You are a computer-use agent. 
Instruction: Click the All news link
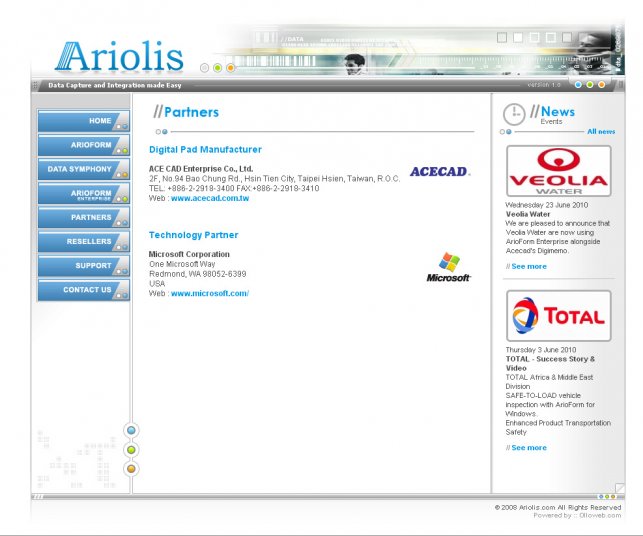[x=601, y=131]
